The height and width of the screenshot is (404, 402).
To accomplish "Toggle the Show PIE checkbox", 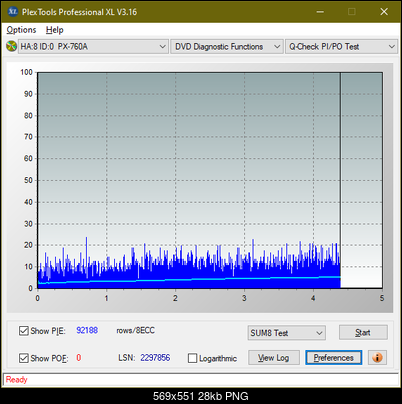I will tap(24, 331).
